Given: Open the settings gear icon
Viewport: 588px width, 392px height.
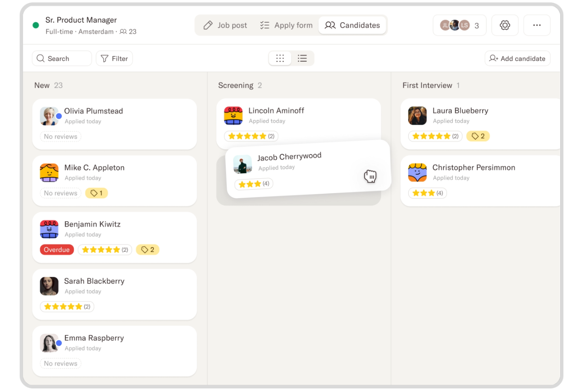Looking at the screenshot, I should pyautogui.click(x=505, y=25).
